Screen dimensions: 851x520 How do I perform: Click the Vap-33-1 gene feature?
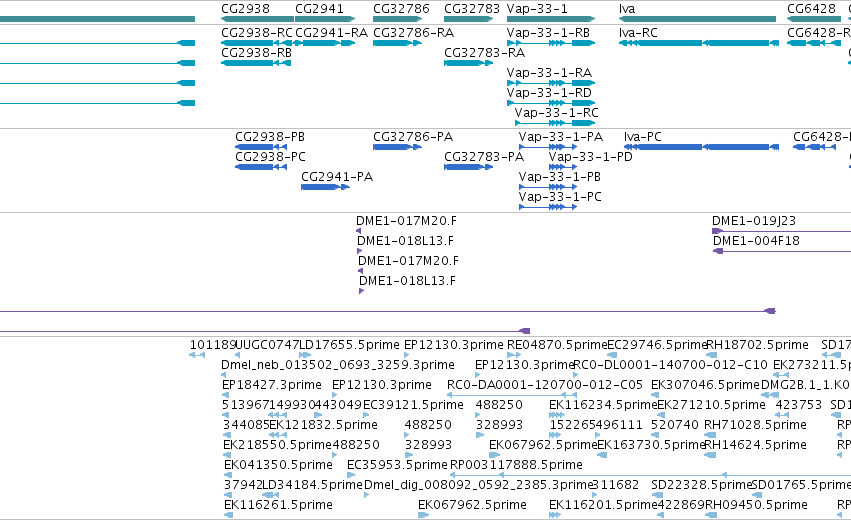(x=551, y=19)
